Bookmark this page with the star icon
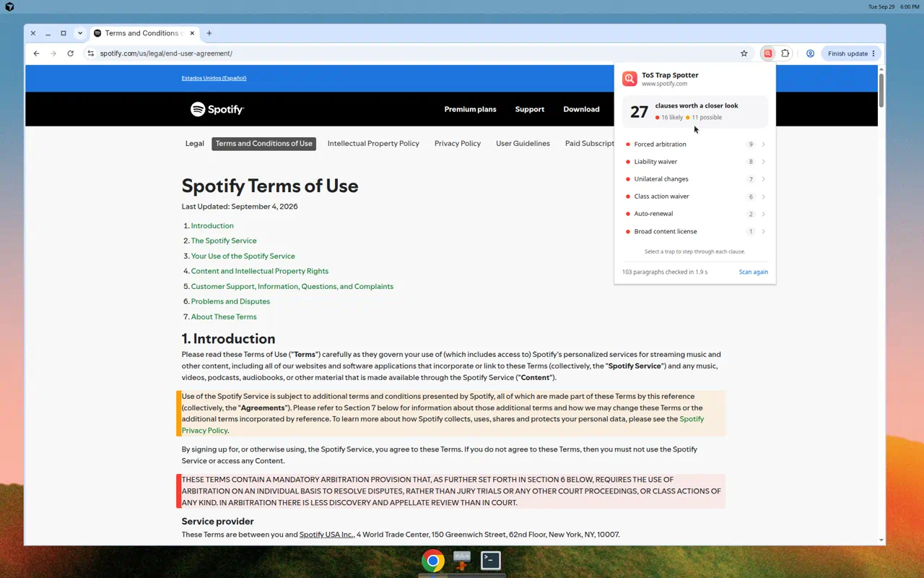 pyautogui.click(x=744, y=53)
